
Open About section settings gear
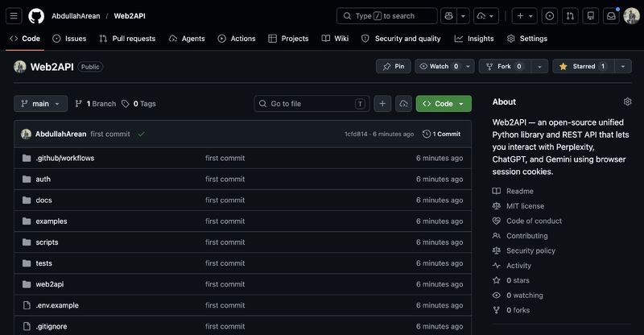pos(627,101)
